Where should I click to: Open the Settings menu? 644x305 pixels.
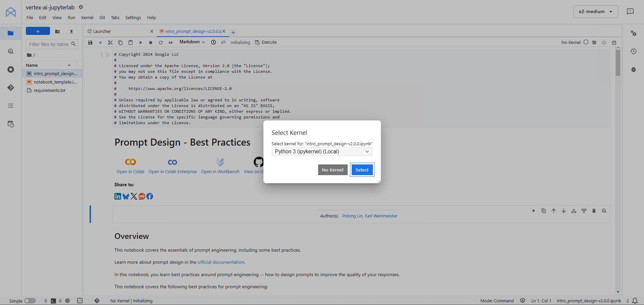[133, 17]
